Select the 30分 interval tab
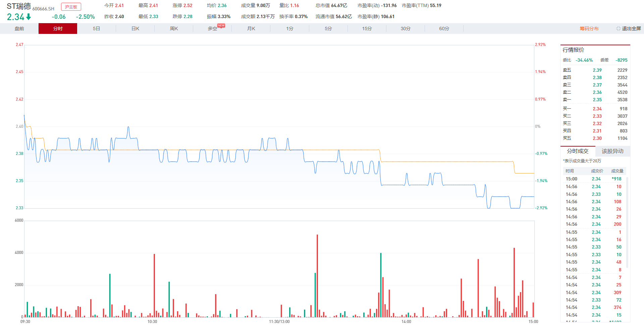This screenshot has width=644, height=325. (405, 29)
